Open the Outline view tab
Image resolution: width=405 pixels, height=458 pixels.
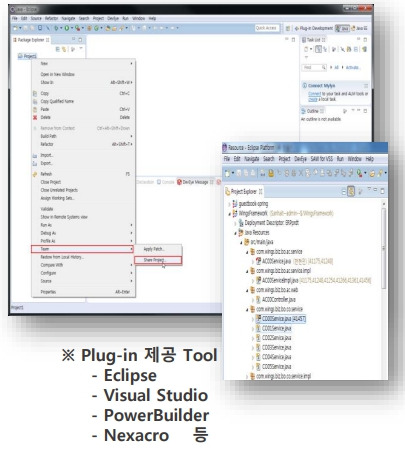(x=313, y=111)
